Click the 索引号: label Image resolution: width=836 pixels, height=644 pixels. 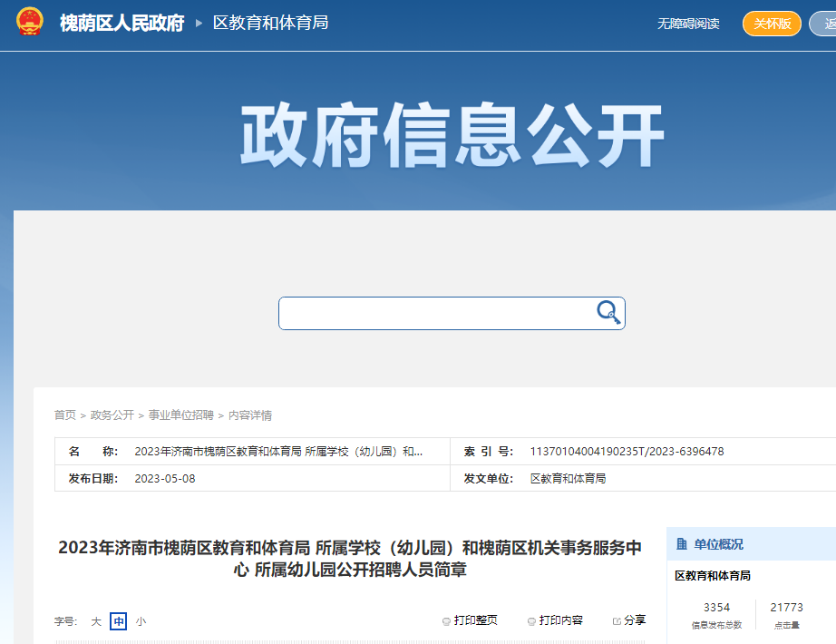pyautogui.click(x=489, y=452)
